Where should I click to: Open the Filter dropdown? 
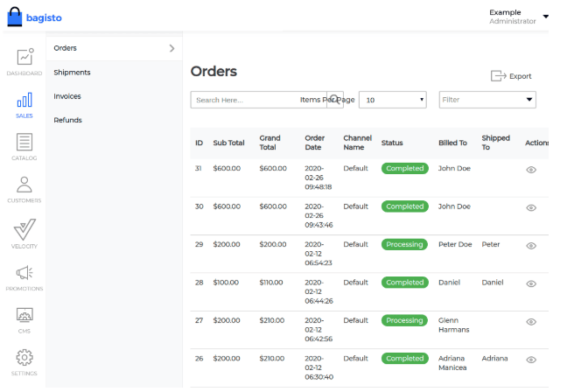(x=487, y=100)
